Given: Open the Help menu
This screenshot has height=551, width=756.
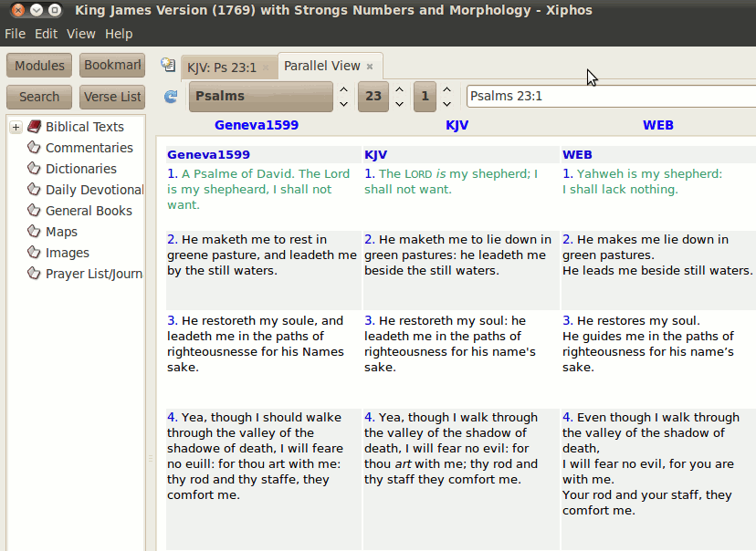Looking at the screenshot, I should [x=119, y=34].
